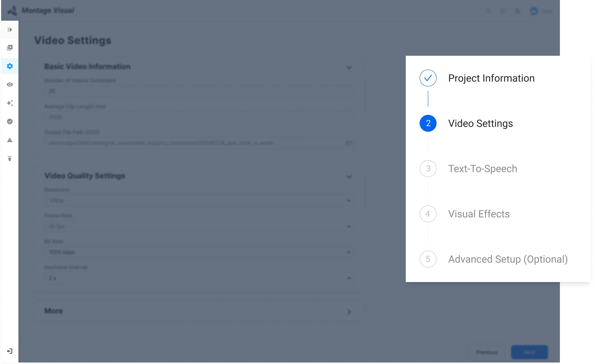The height and width of the screenshot is (364, 595).
Task: Collapse Basic Video Information section
Action: point(349,67)
